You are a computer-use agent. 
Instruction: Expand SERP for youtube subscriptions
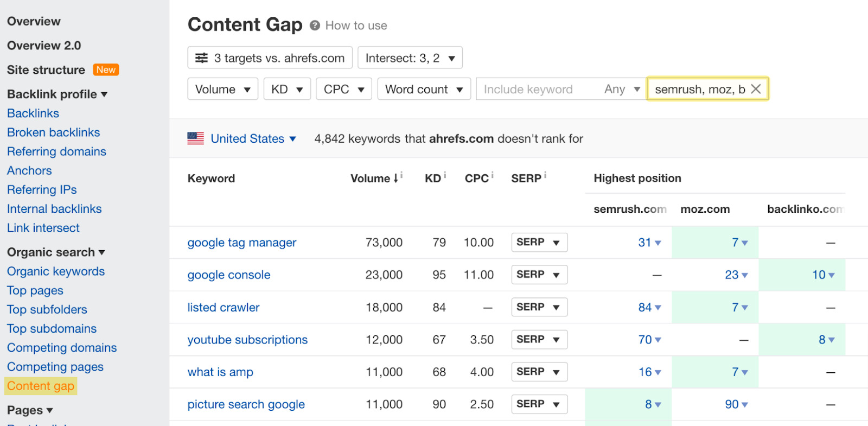coord(539,340)
